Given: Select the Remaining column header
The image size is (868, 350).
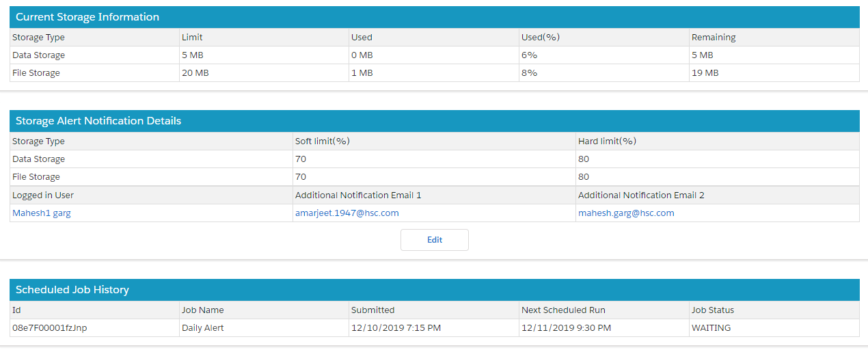Looking at the screenshot, I should coord(714,38).
